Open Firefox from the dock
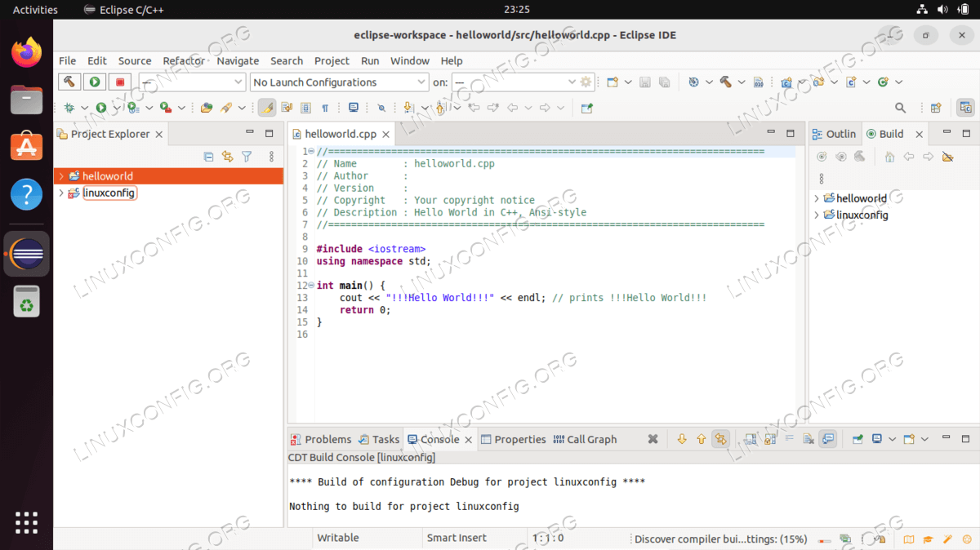Image resolution: width=980 pixels, height=550 pixels. [x=27, y=53]
